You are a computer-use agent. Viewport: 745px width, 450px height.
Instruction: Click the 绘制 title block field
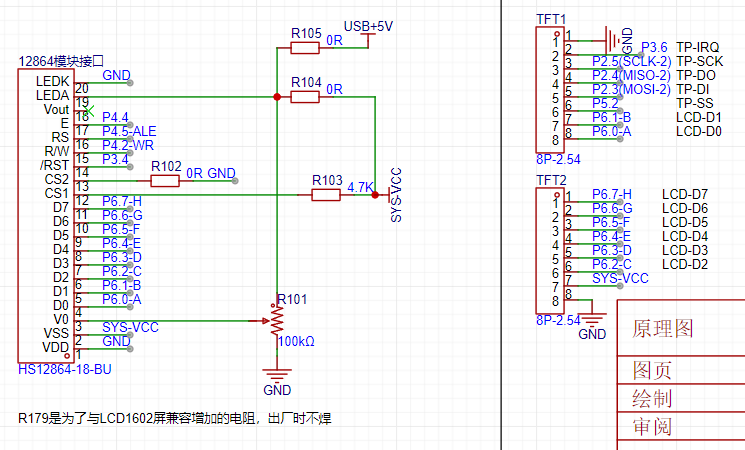tap(651, 398)
